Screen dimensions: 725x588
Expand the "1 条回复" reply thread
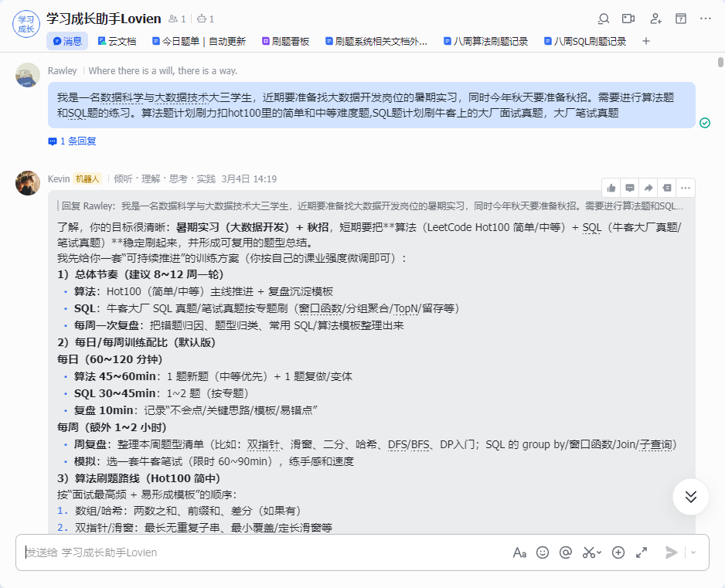click(x=72, y=141)
